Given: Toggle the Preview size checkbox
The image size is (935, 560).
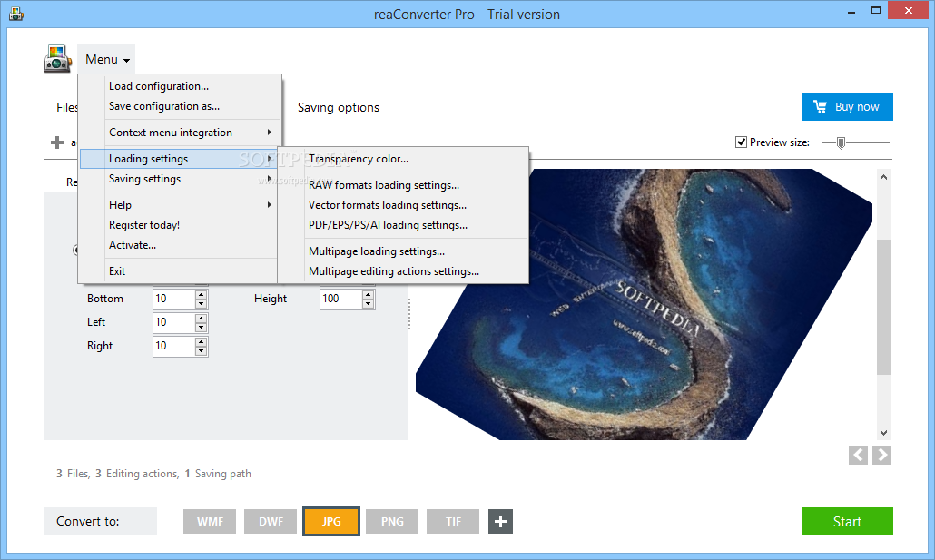Looking at the screenshot, I should point(742,142).
